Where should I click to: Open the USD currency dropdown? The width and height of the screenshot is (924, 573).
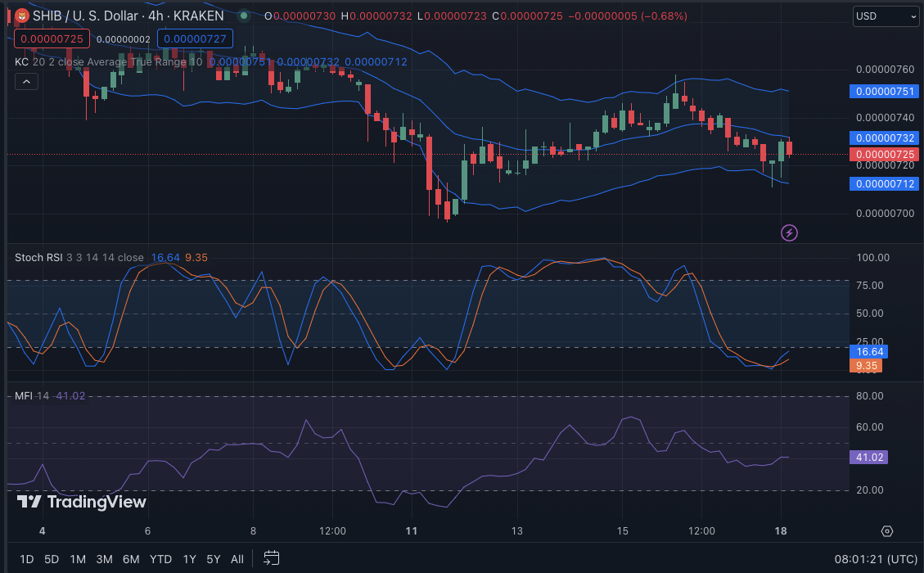click(886, 16)
